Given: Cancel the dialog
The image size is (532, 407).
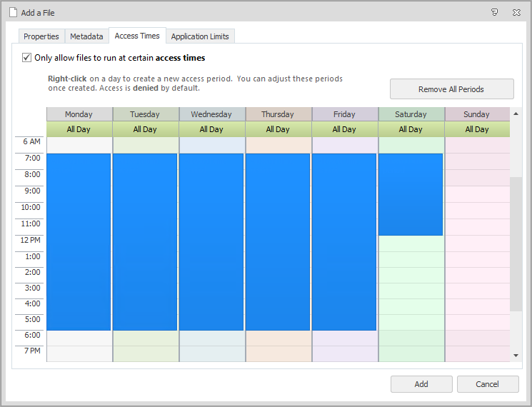Looking at the screenshot, I should point(488,384).
